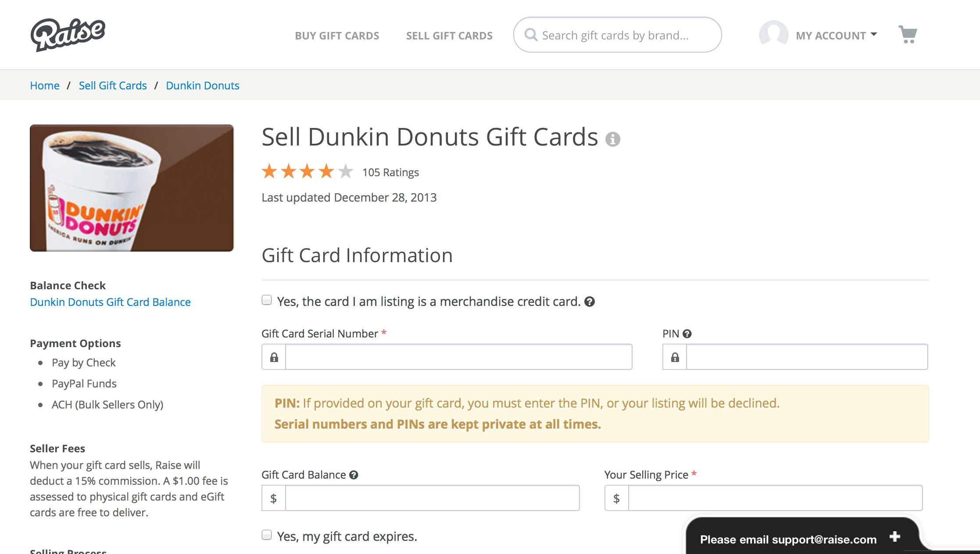Click the account avatar icon
This screenshot has height=554, width=980.
coord(773,35)
